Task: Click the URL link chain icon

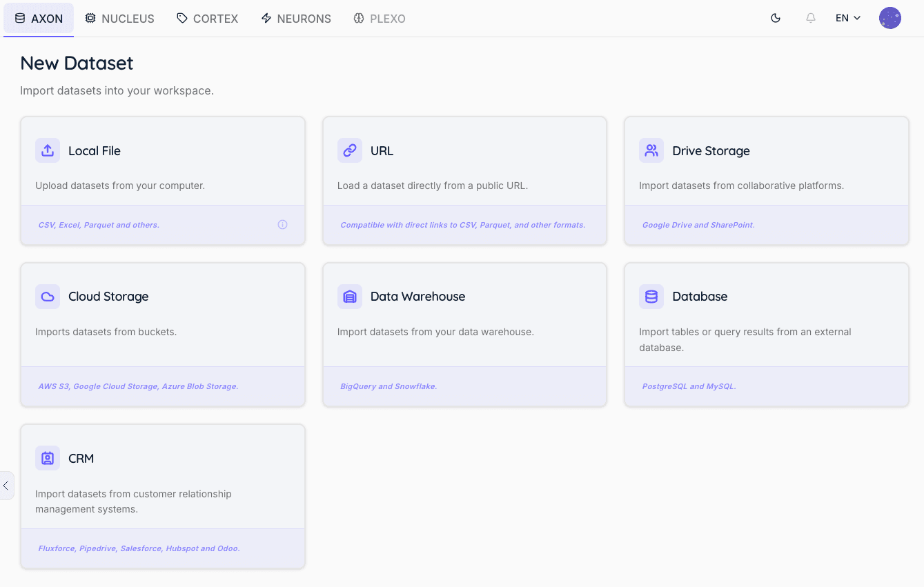Action: 350,150
